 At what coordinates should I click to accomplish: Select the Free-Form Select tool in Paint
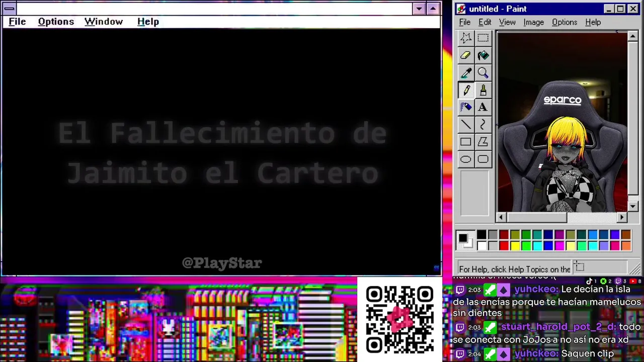tap(466, 38)
